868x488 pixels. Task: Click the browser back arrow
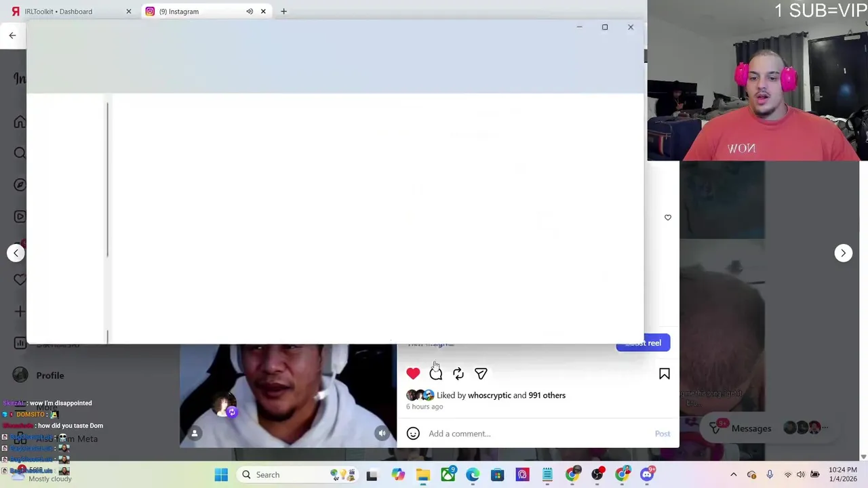pos(12,35)
